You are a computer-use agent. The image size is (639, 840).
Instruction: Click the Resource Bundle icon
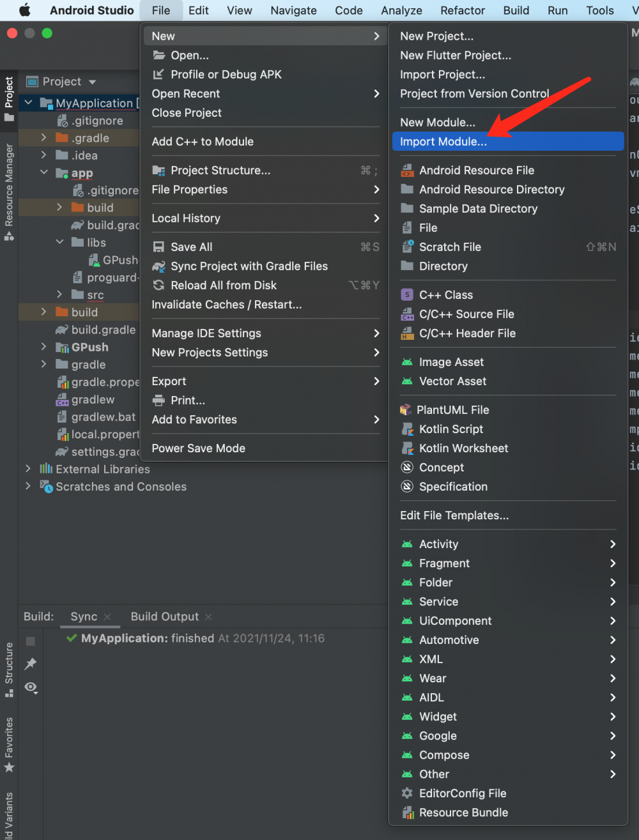click(x=407, y=813)
